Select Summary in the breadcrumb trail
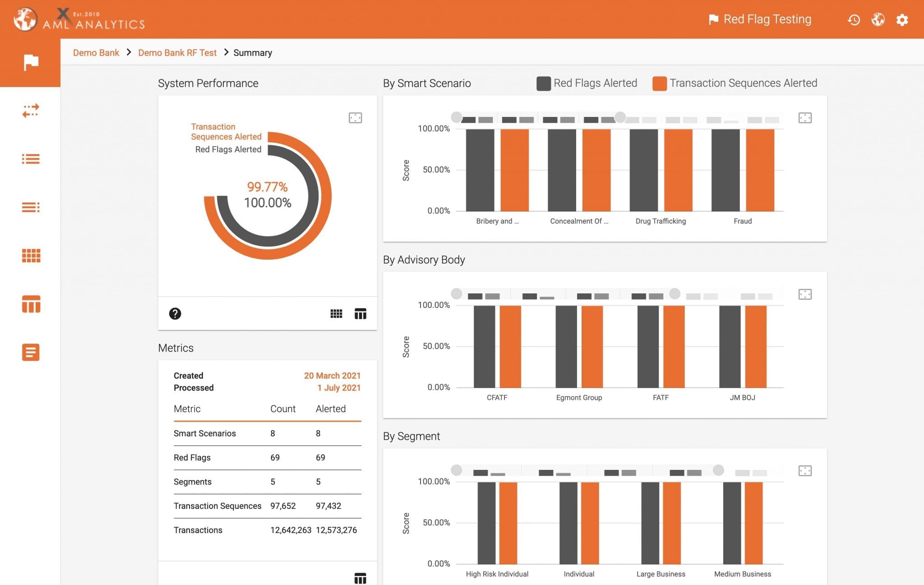This screenshot has height=585, width=924. 253,52
